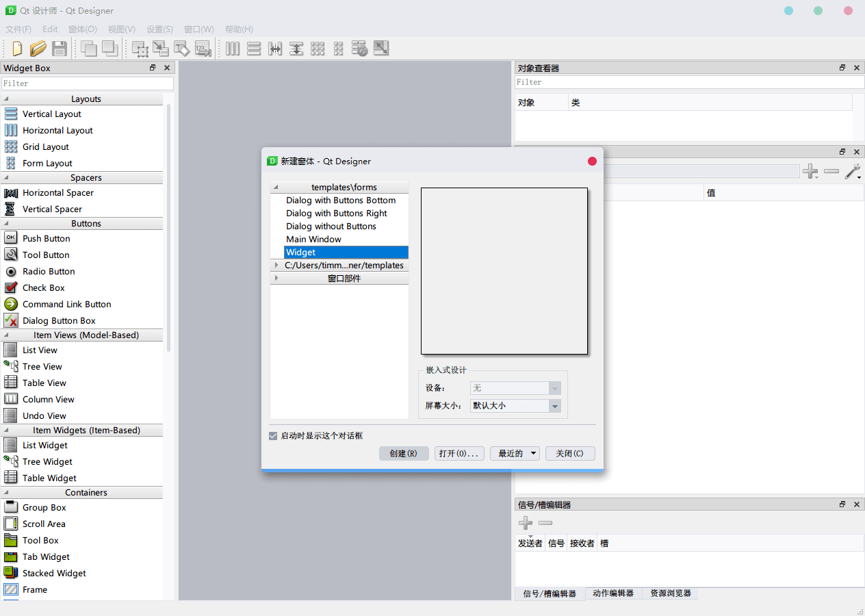The width and height of the screenshot is (865, 616).
Task: Open the Edit menu
Action: coord(50,29)
